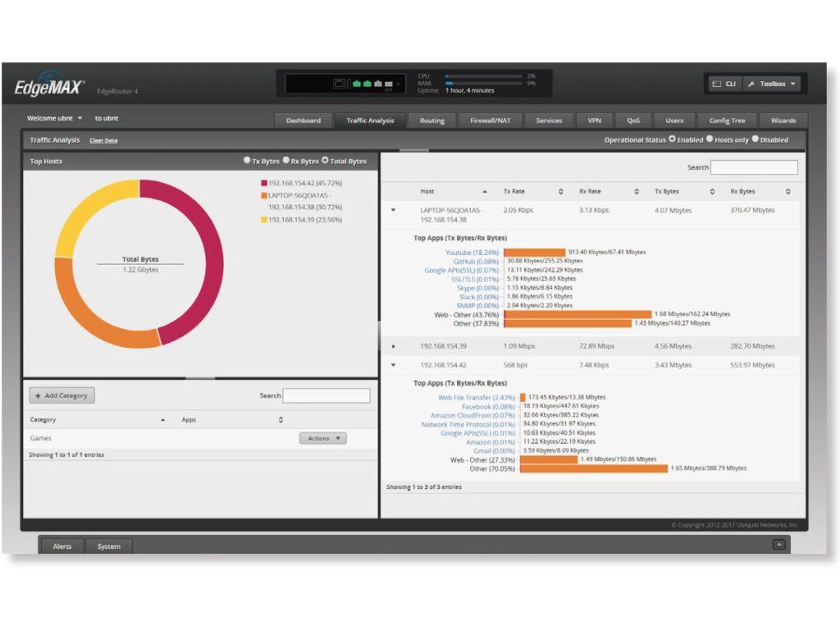Open the CLI terminal button

(x=725, y=84)
